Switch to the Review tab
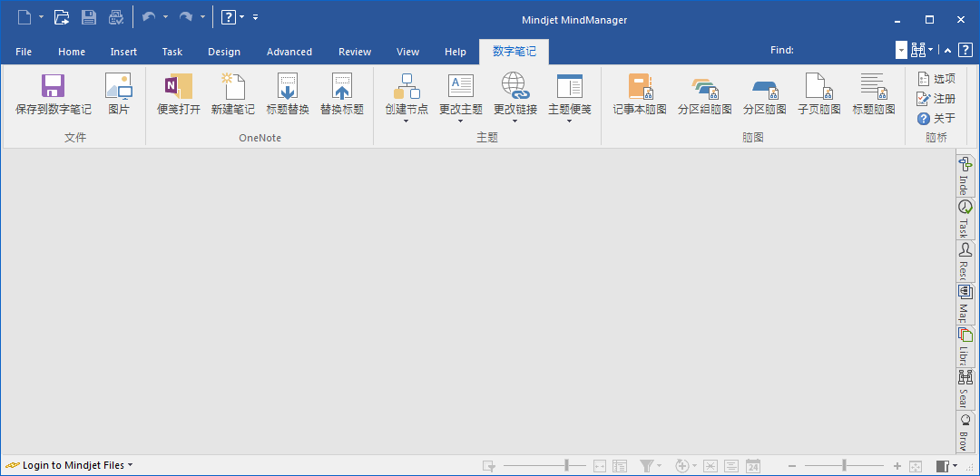980x476 pixels. (x=355, y=52)
